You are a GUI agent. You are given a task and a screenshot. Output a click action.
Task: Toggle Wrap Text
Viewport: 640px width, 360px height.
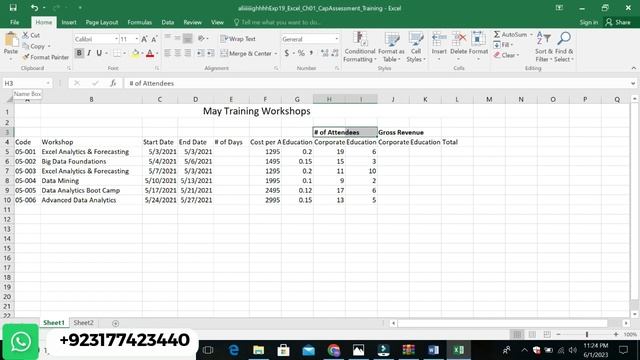(238, 39)
